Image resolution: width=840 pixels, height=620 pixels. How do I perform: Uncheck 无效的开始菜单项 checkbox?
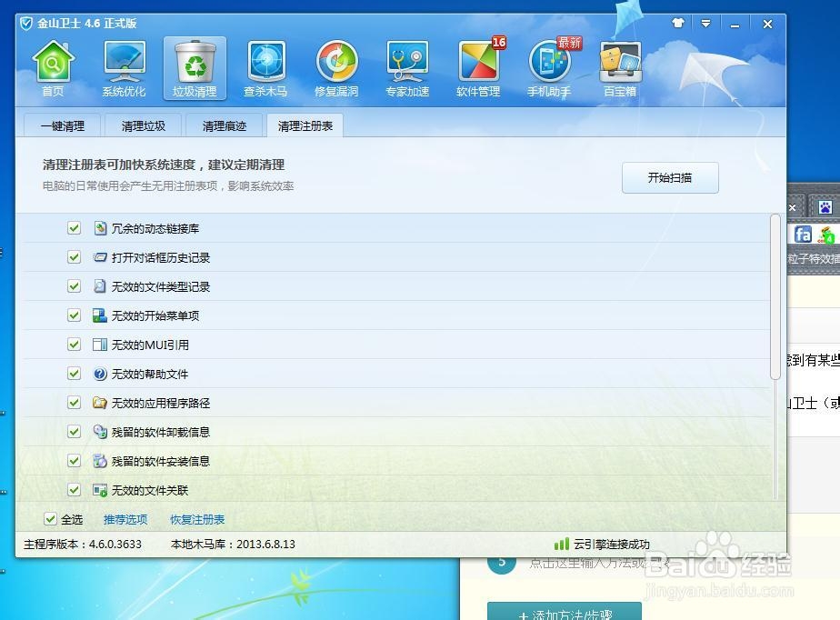74,315
